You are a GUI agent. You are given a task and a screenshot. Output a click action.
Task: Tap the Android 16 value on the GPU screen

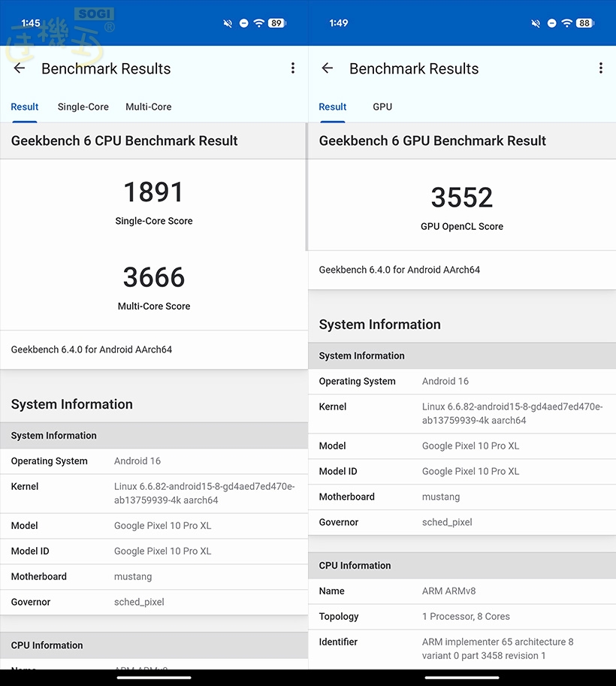coord(445,382)
